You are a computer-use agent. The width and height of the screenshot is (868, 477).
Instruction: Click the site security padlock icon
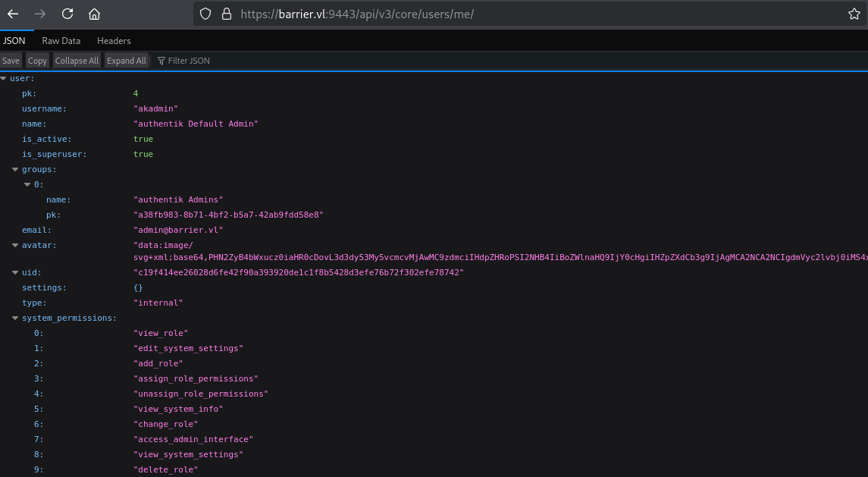(227, 14)
